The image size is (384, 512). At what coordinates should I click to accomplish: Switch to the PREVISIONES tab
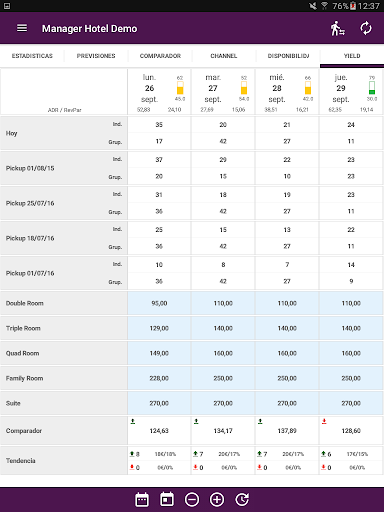click(96, 56)
